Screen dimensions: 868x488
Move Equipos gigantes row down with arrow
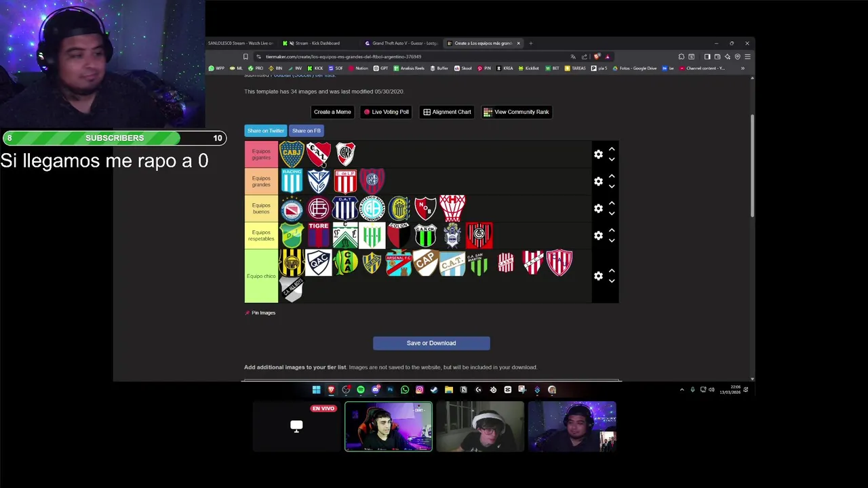click(x=612, y=159)
